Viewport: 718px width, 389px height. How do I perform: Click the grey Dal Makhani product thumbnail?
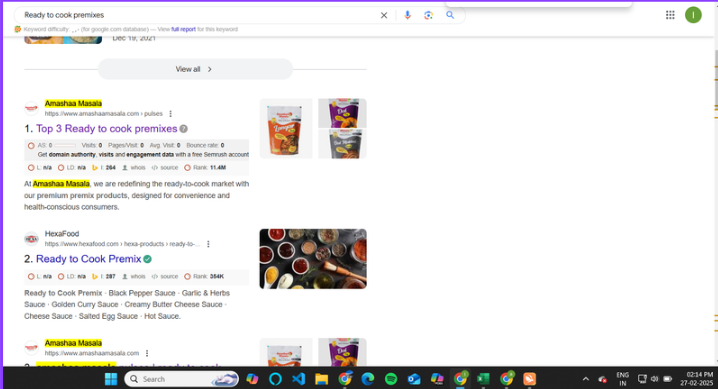click(x=343, y=144)
